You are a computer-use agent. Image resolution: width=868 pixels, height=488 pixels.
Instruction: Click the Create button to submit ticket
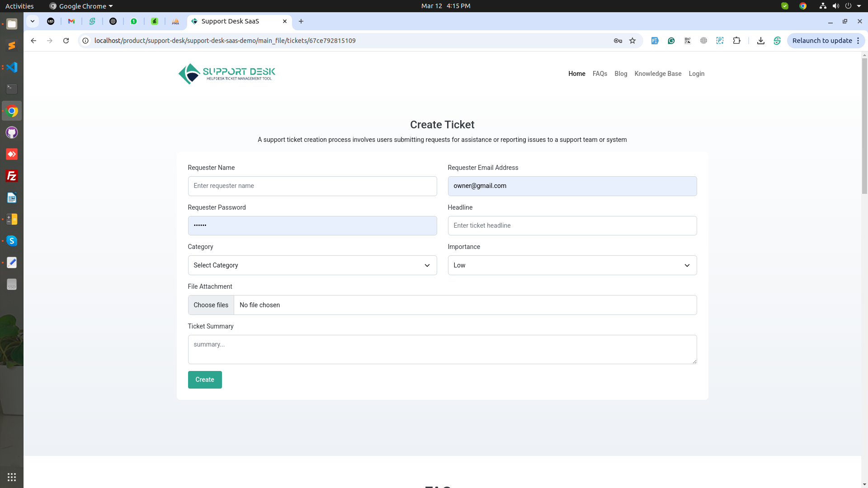coord(205,380)
